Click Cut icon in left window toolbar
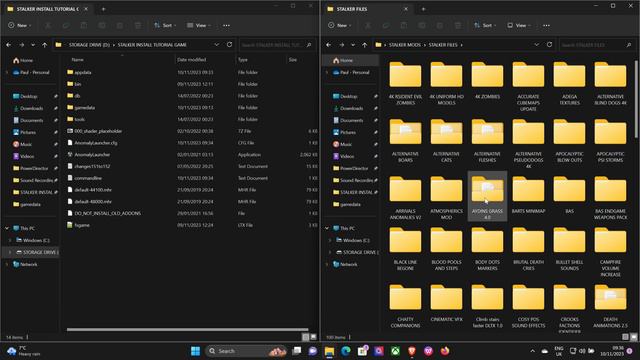This screenshot has height=360, width=640. [48, 25]
